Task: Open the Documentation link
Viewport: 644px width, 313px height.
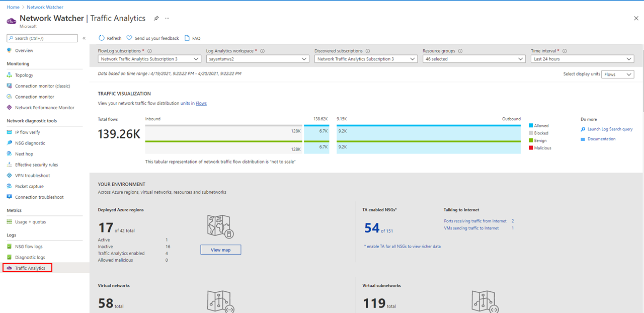Action: [x=601, y=139]
